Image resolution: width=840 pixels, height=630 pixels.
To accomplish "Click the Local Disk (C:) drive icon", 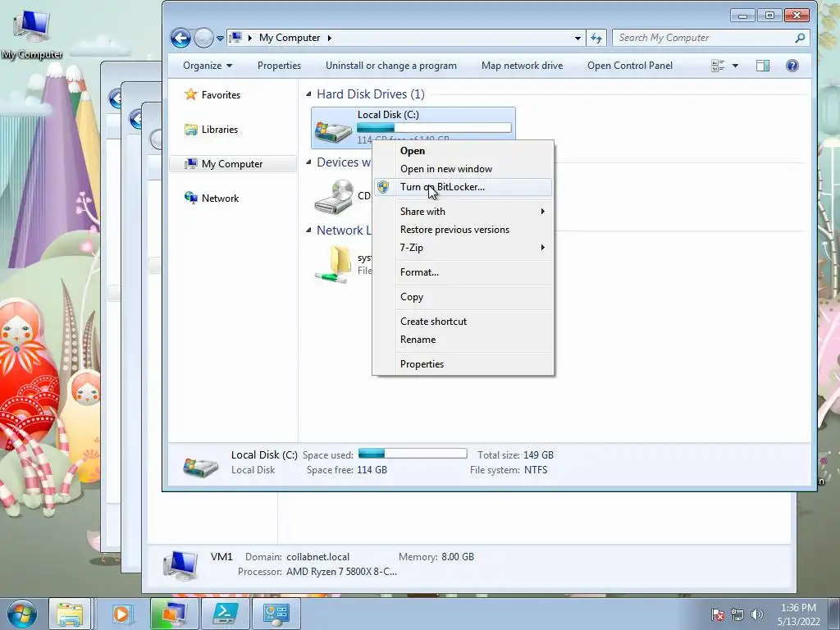I will pyautogui.click(x=334, y=131).
